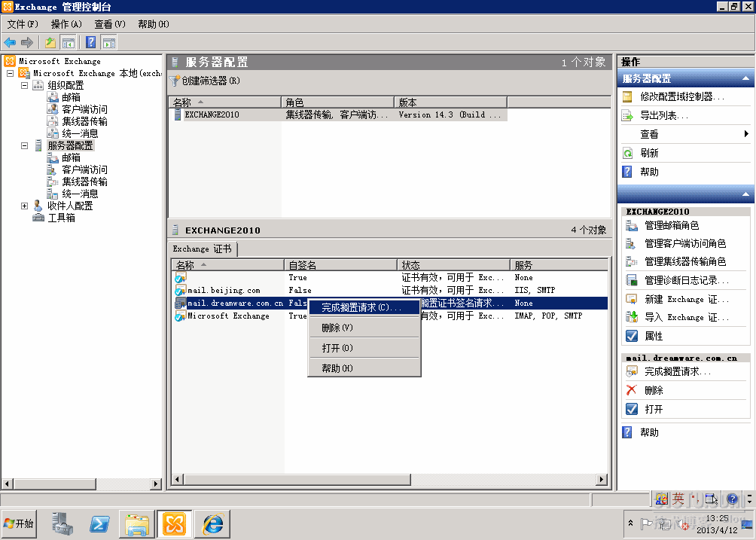Collapse the second actions section arrow
This screenshot has height=540, width=756.
(745, 194)
